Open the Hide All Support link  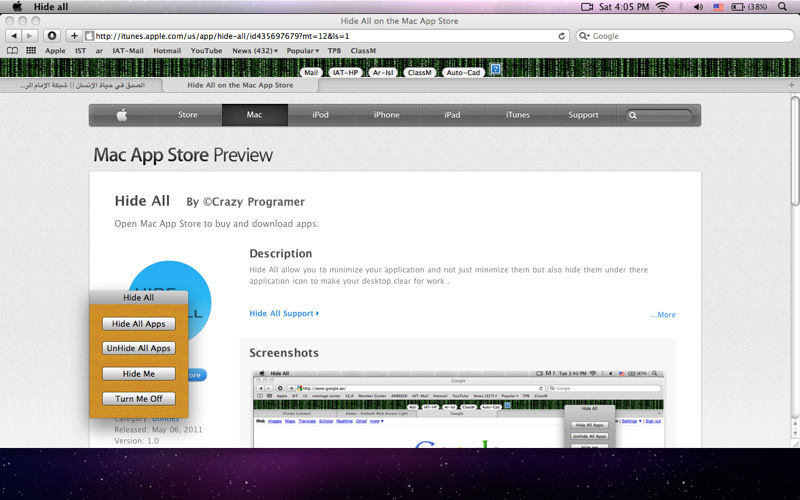point(284,313)
